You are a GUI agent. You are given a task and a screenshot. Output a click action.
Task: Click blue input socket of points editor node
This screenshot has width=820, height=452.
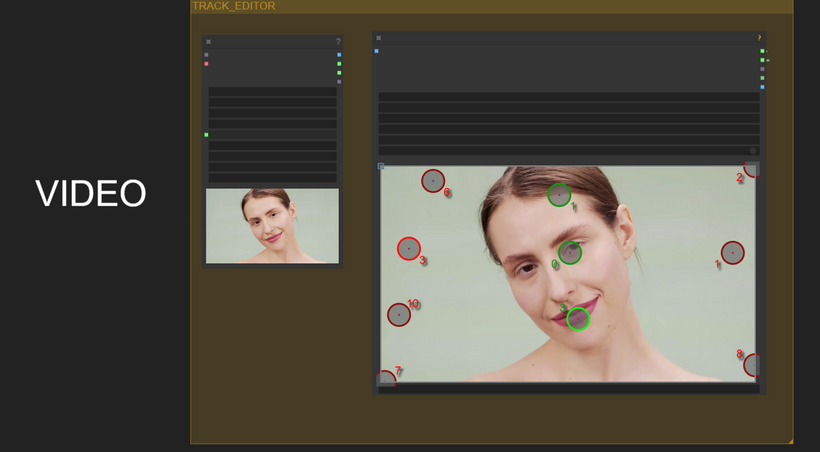tap(376, 51)
